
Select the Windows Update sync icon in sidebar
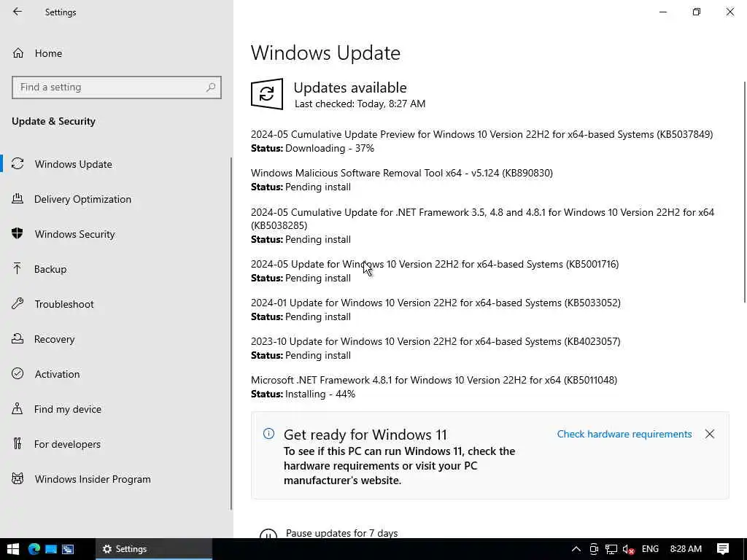point(18,164)
